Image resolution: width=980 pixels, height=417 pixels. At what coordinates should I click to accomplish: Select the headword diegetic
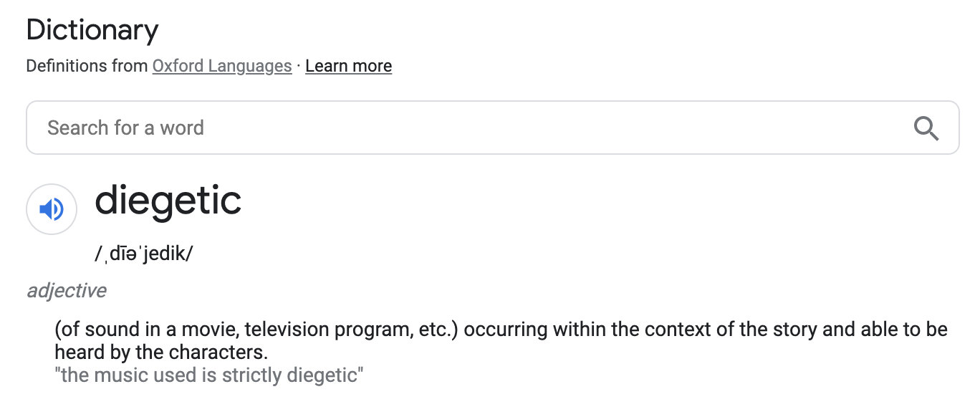[x=168, y=201]
